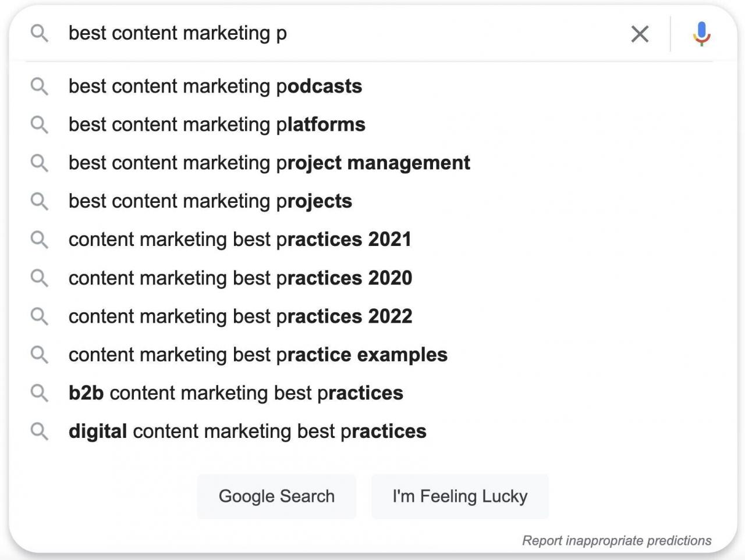
Task: Click the search icon beside the platforms suggestion
Action: [x=39, y=125]
